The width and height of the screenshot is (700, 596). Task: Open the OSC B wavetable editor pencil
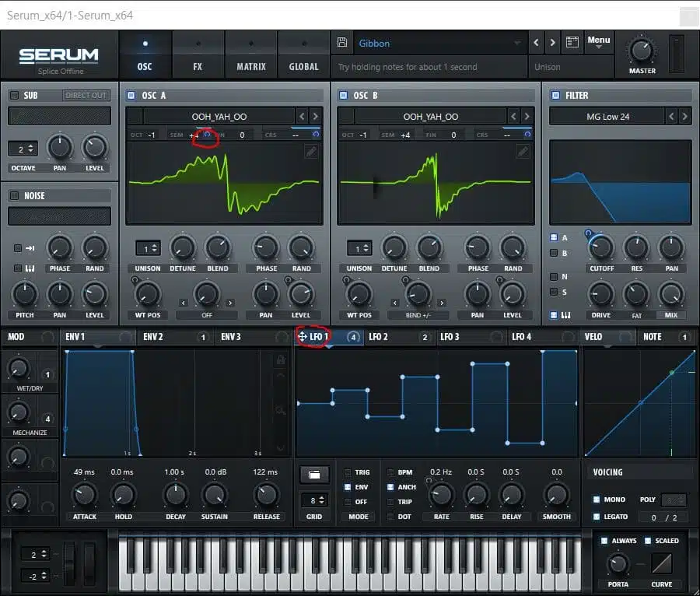click(523, 152)
